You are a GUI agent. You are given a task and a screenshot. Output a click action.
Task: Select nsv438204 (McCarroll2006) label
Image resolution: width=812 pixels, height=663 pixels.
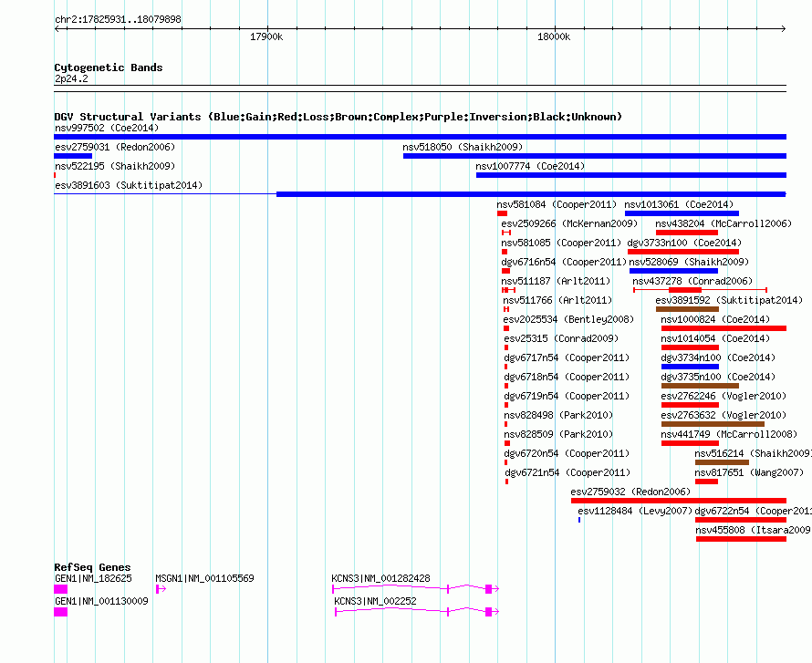point(724,223)
